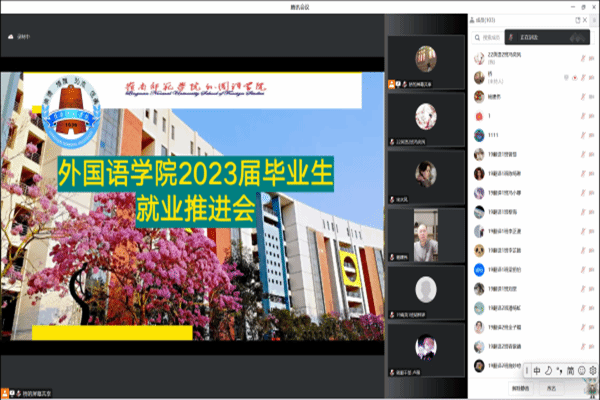Open IME toolbar settings gear
Screen dimensions: 600x400
[x=592, y=370]
